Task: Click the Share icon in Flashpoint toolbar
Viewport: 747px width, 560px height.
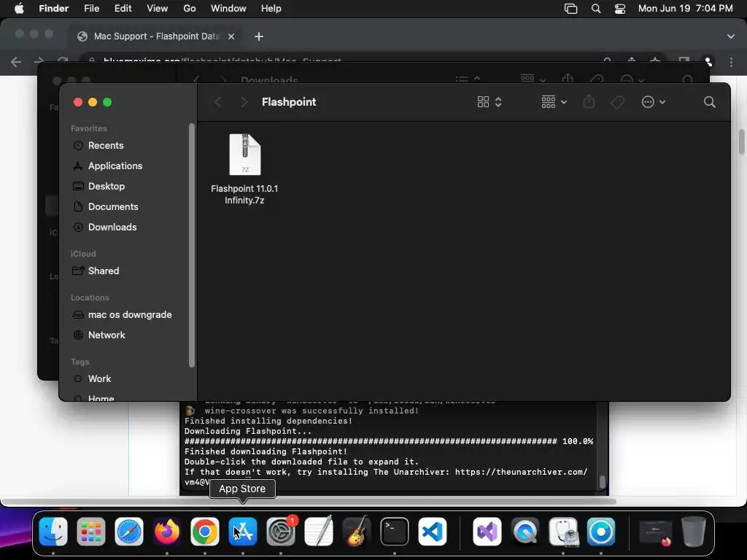Action: point(589,102)
